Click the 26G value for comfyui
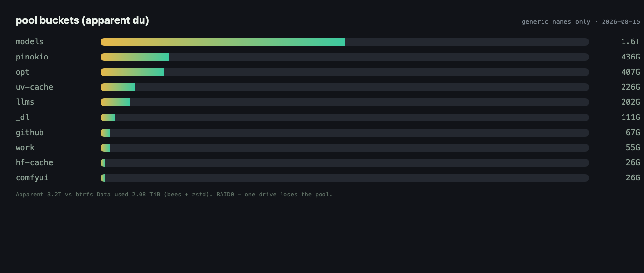 tap(633, 178)
